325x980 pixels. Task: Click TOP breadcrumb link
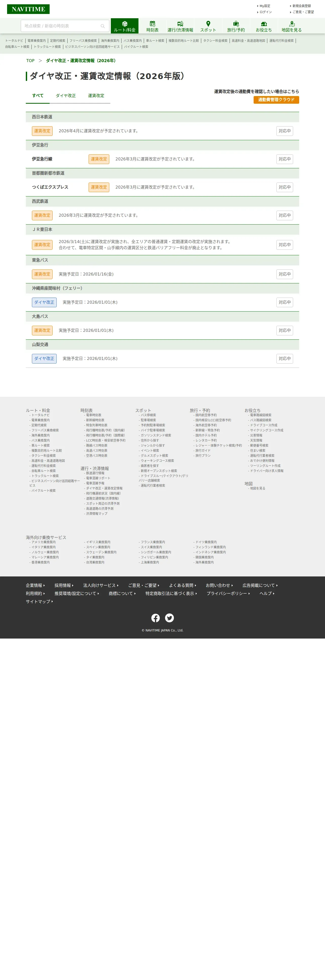point(30,61)
